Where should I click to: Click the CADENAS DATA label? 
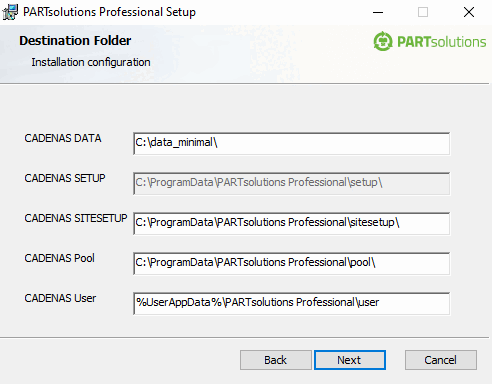[63, 138]
